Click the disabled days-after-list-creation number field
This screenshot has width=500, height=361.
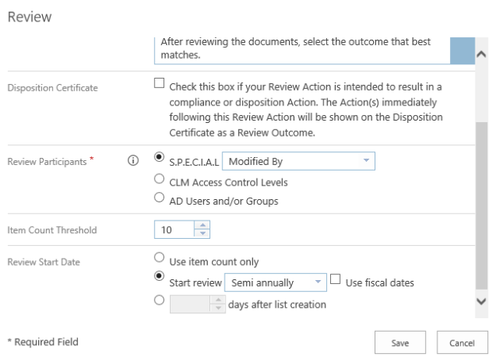click(x=190, y=304)
